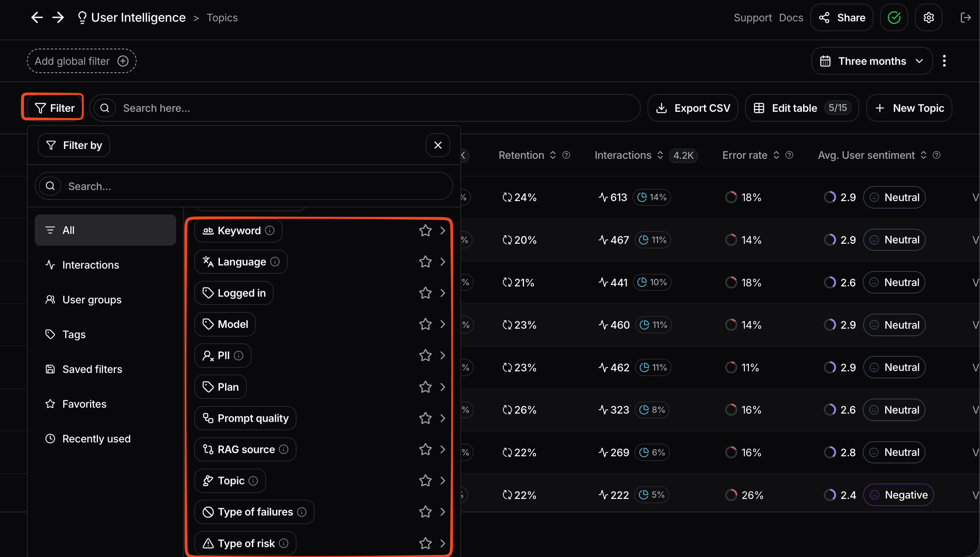Click info icon next to Type of risk
Screen dimensions: 980x557
coord(283,543)
